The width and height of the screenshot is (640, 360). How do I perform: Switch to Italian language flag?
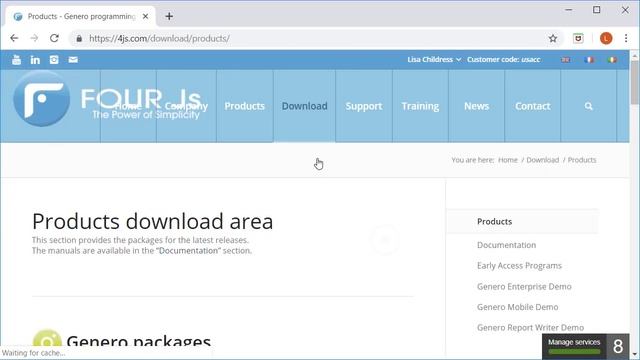pos(611,60)
